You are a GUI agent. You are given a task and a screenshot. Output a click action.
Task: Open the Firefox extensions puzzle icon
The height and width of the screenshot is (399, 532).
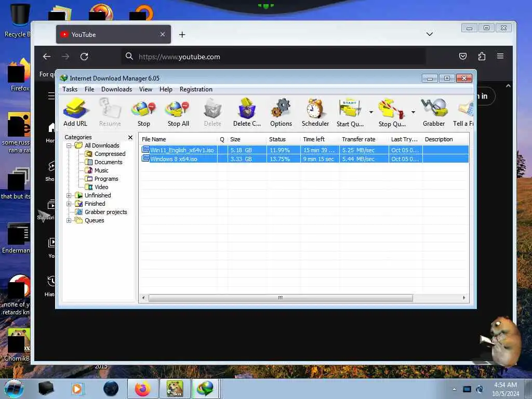coord(482,56)
